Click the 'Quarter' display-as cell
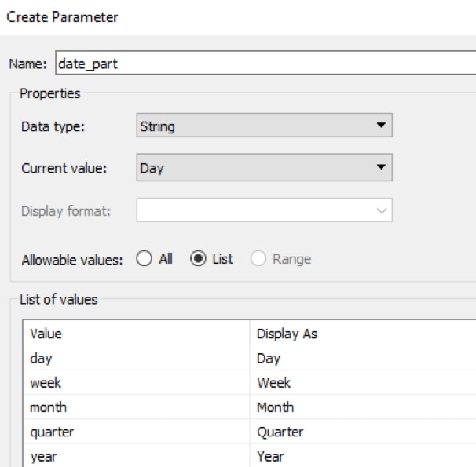This screenshot has width=476, height=467. click(x=361, y=432)
